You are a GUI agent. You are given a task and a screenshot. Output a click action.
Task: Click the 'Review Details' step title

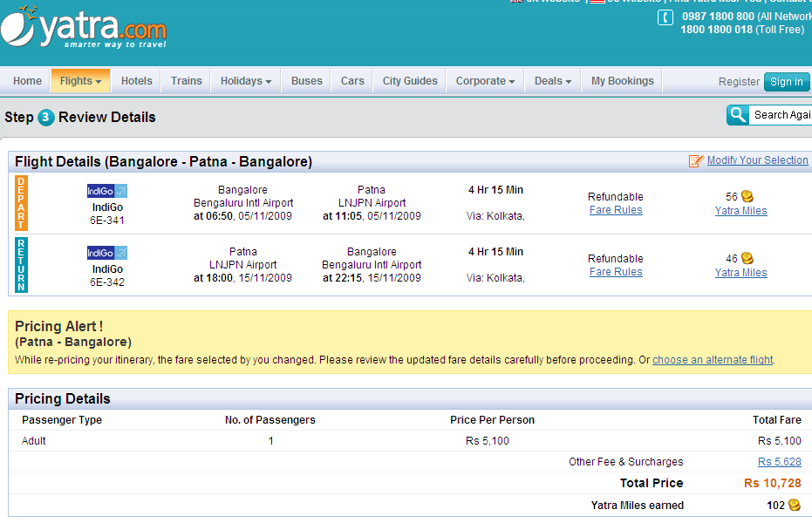[107, 118]
